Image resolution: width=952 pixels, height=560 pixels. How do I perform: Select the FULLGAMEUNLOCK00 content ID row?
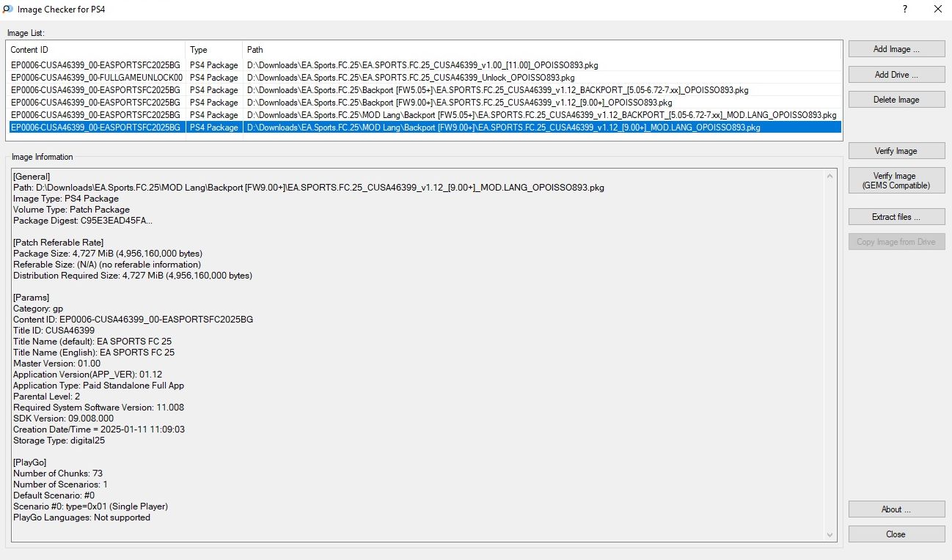pos(424,78)
